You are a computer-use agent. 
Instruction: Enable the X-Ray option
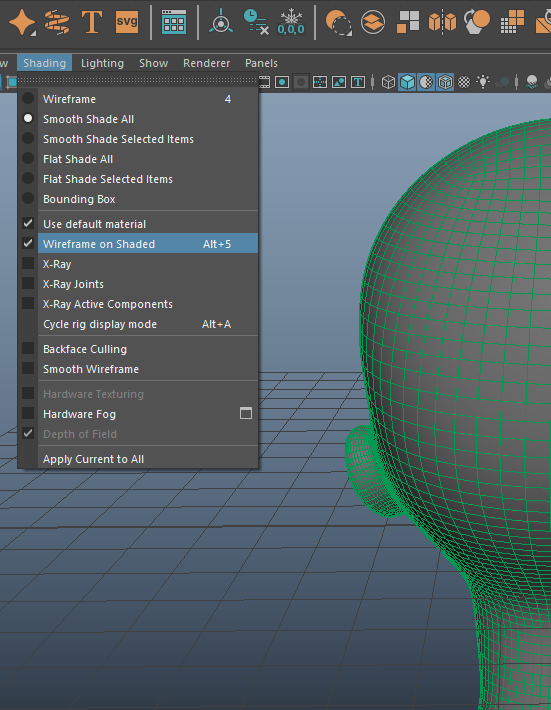coord(138,264)
